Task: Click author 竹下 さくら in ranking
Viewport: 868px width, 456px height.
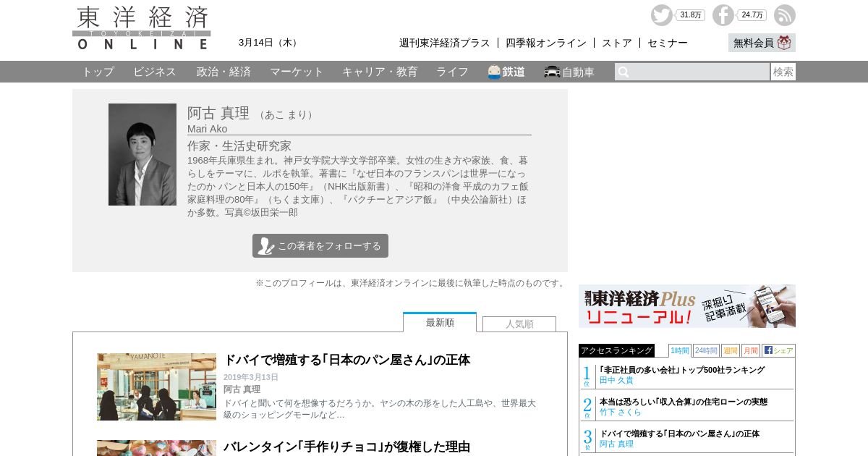Action: [x=621, y=412]
